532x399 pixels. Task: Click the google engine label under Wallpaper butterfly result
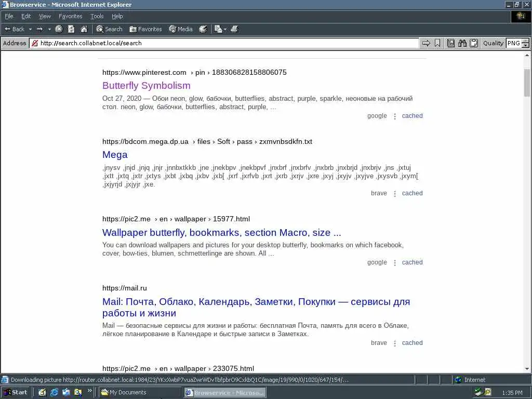377,262
